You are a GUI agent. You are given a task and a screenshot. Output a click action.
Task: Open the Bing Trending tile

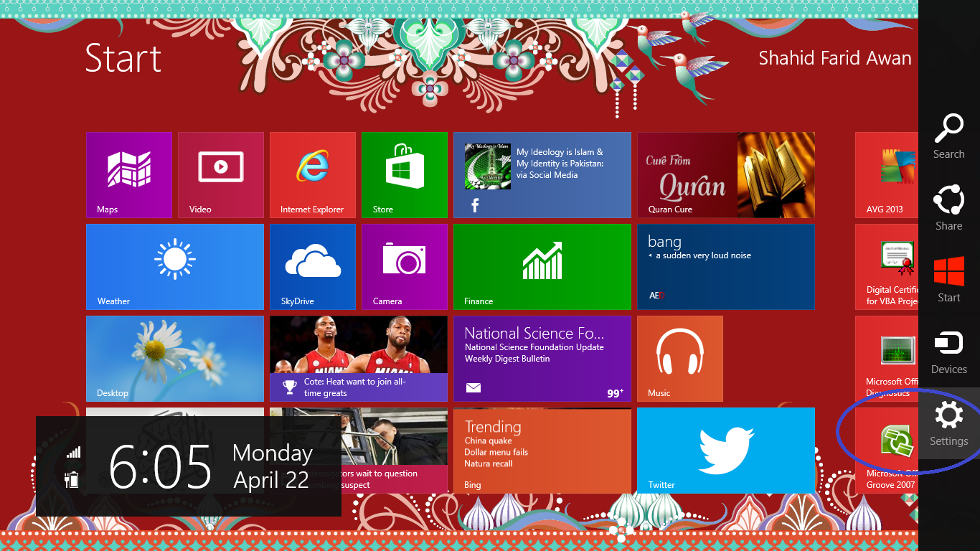[x=542, y=450]
